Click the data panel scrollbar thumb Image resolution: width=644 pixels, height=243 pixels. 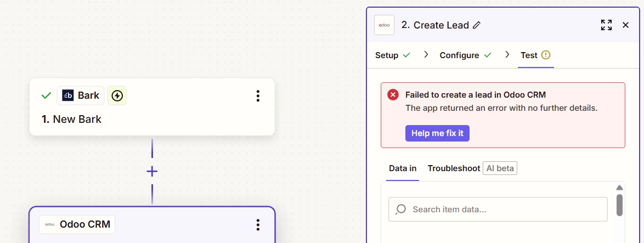pos(619,205)
